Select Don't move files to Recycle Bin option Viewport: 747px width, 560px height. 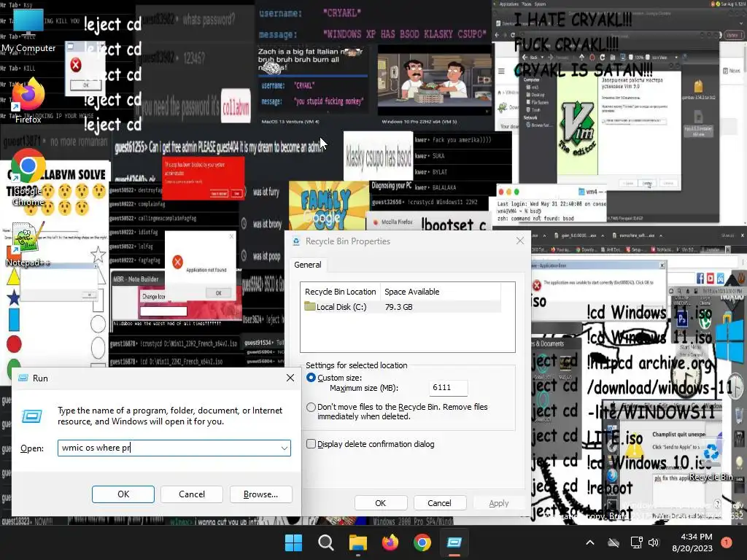click(x=311, y=407)
